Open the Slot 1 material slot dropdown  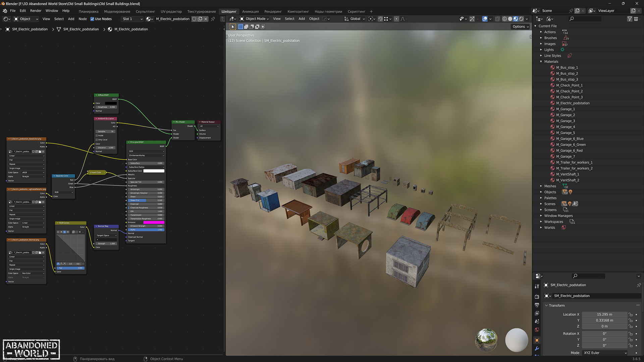[x=132, y=19]
